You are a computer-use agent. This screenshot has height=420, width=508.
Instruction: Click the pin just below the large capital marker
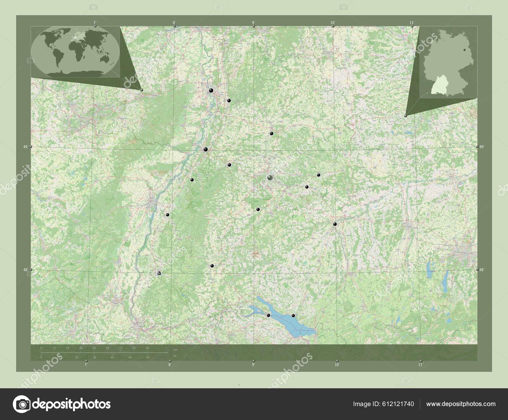click(258, 209)
